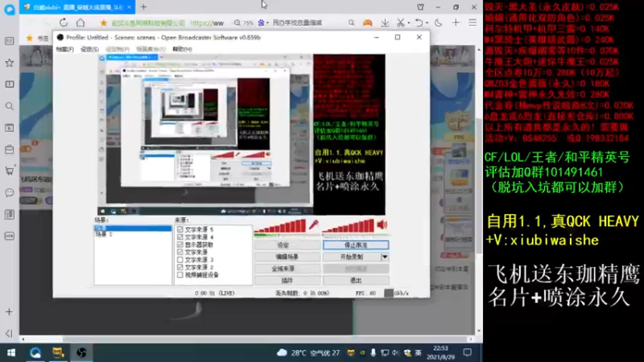Click the plus icon in browser toolbar
This screenshot has height=362, width=644.
[456, 23]
